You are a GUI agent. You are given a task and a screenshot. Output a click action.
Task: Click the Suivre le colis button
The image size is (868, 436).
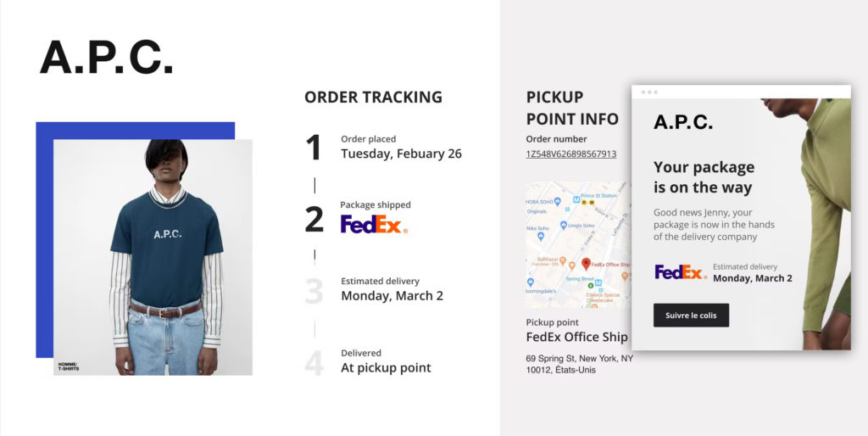pyautogui.click(x=691, y=316)
